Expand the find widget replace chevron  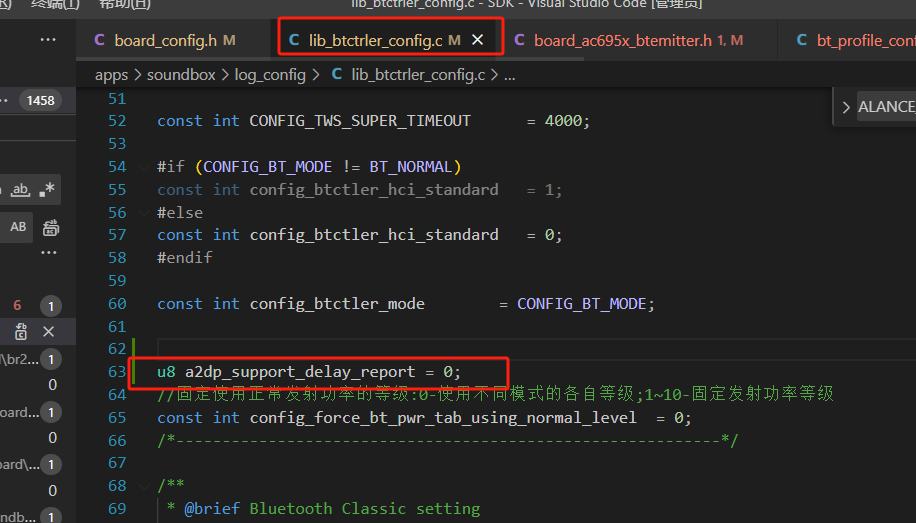pos(845,107)
